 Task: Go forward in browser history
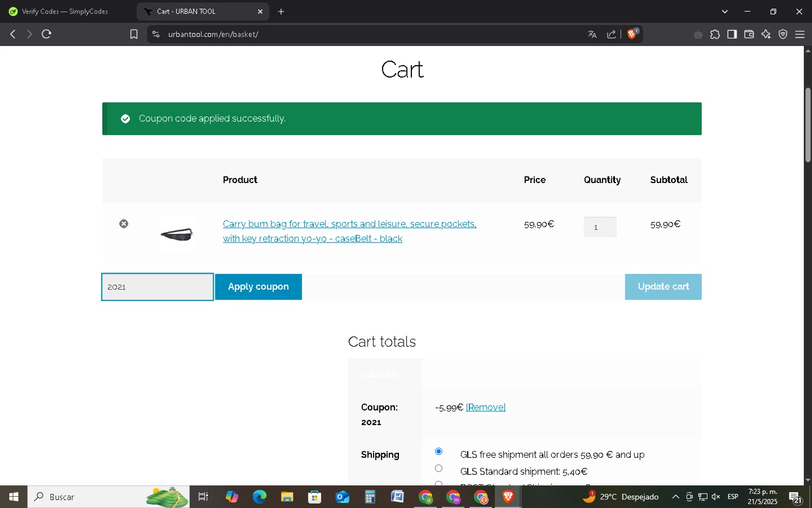29,34
